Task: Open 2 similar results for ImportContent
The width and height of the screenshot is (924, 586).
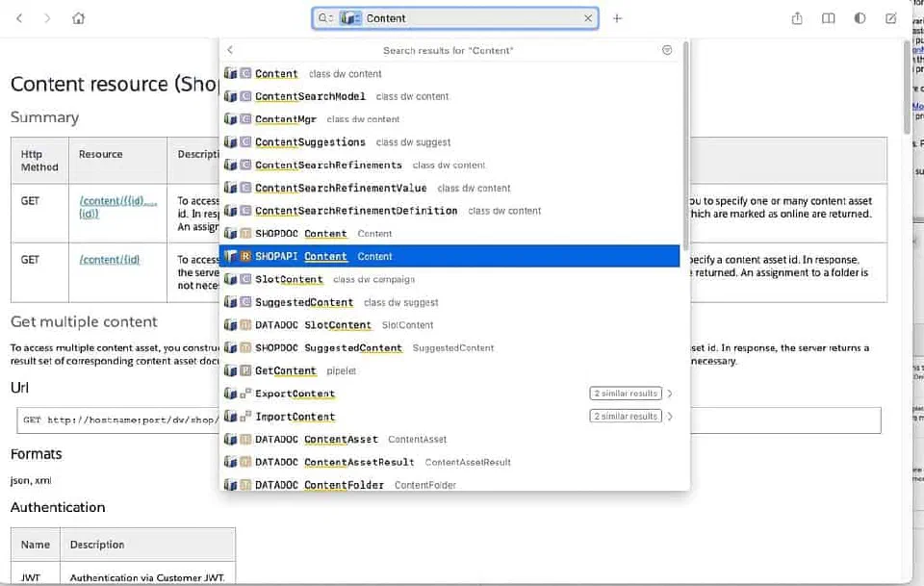Action: point(626,417)
